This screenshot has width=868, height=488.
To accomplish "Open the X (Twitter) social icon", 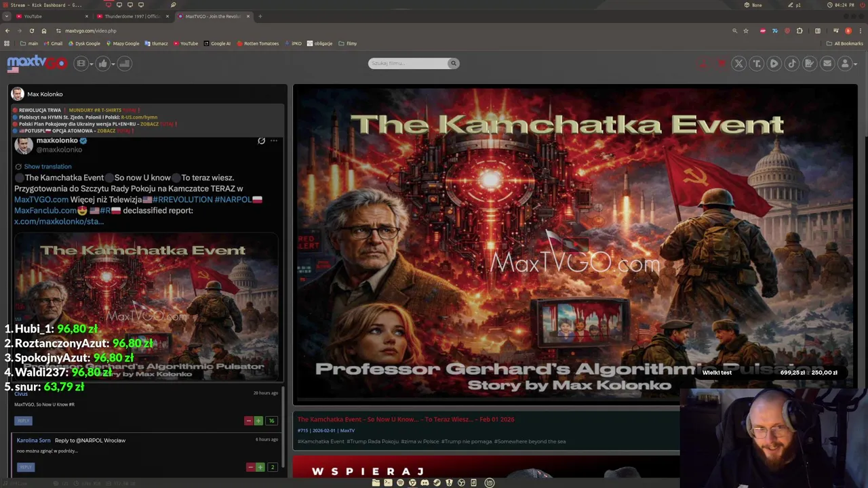I will click(738, 63).
